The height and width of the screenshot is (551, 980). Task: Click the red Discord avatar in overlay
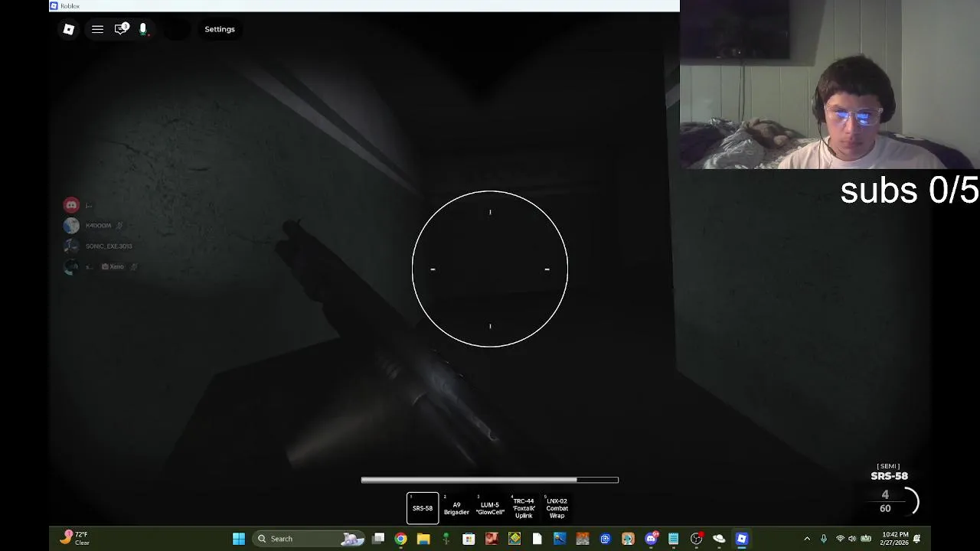[71, 205]
